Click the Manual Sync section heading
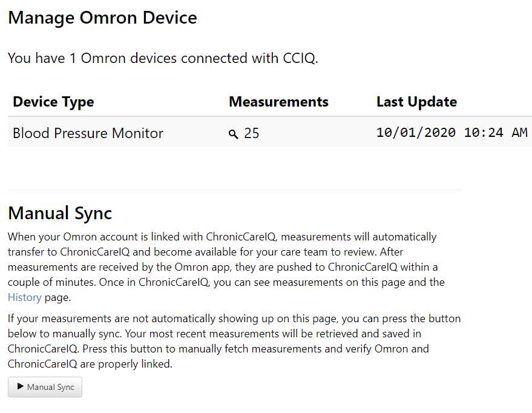This screenshot has width=532, height=413. [60, 213]
